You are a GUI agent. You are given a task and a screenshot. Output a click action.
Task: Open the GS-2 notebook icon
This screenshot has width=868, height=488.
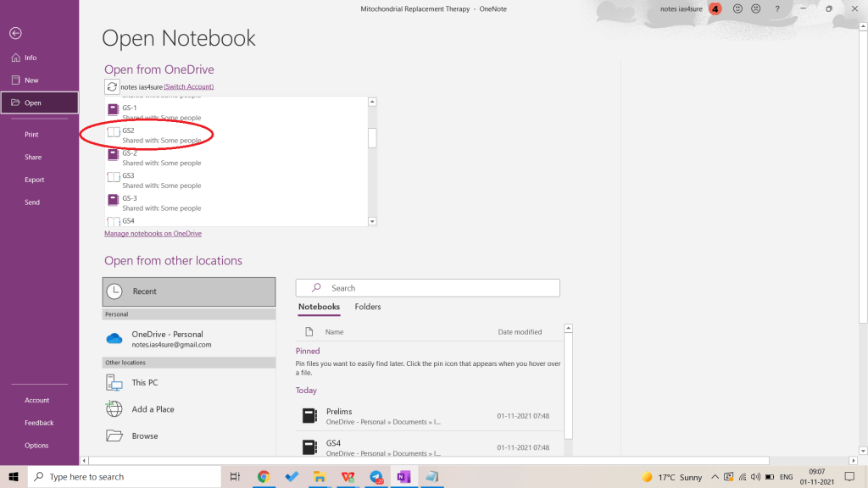pos(114,156)
